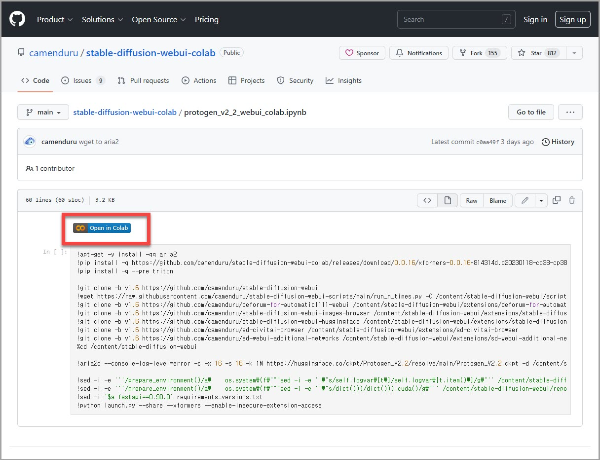
Task: Click the Go to file button
Action: [531, 112]
